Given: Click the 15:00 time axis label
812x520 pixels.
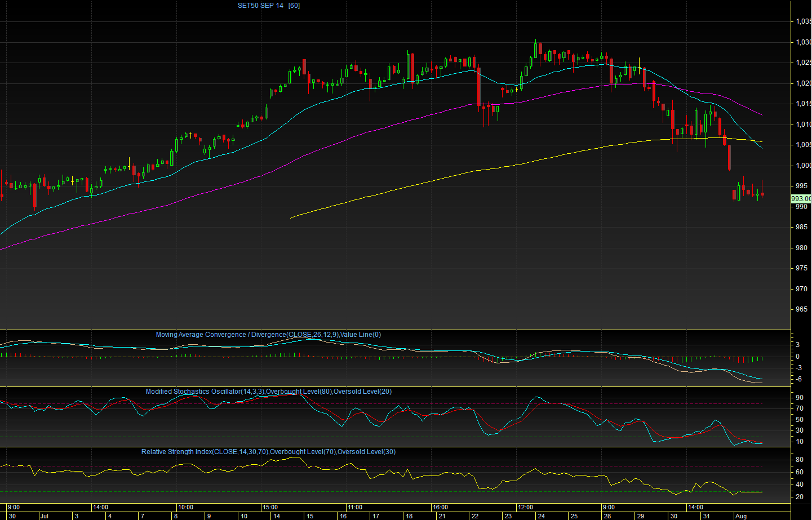Looking at the screenshot, I should tap(270, 508).
